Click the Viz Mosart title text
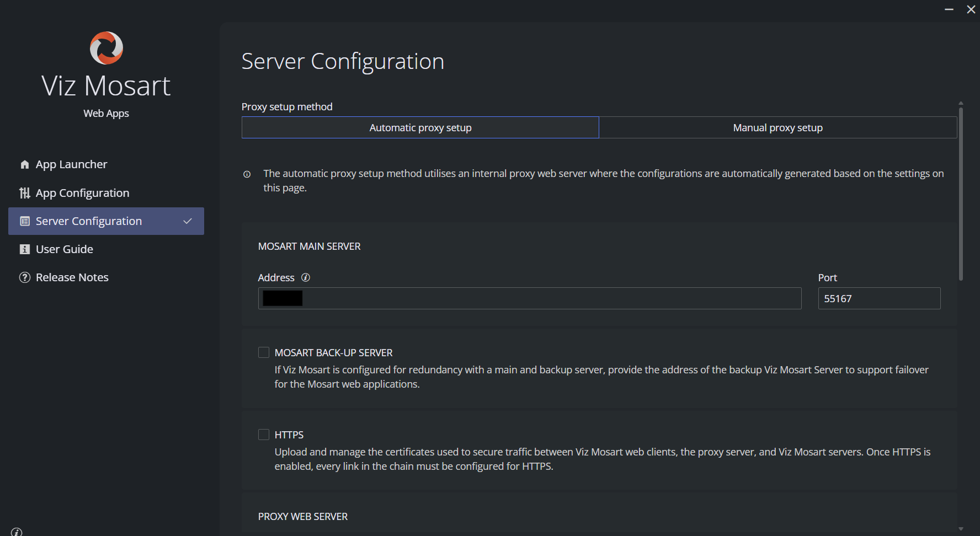 pyautogui.click(x=106, y=86)
